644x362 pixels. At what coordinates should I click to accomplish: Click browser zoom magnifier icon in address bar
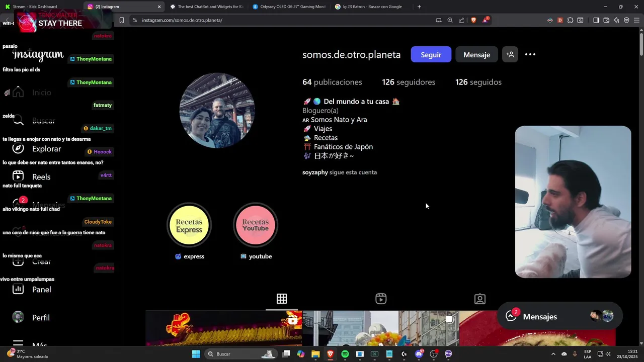pos(450,20)
